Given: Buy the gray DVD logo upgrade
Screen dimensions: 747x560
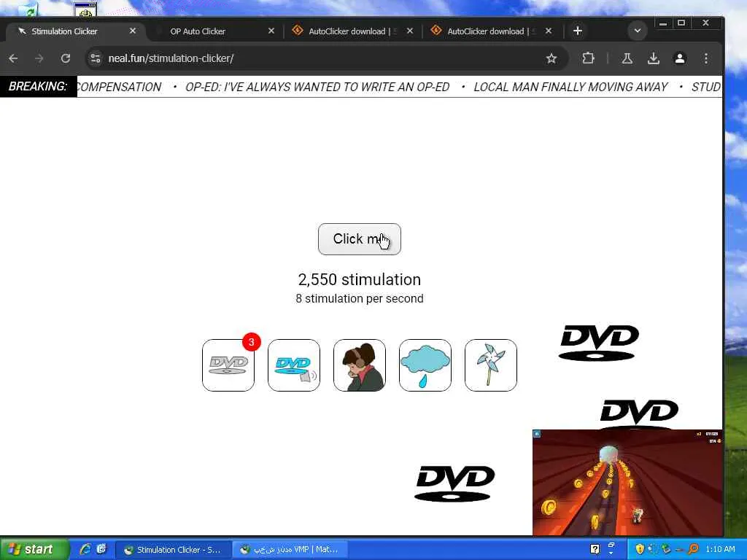Looking at the screenshot, I should pyautogui.click(x=228, y=365).
